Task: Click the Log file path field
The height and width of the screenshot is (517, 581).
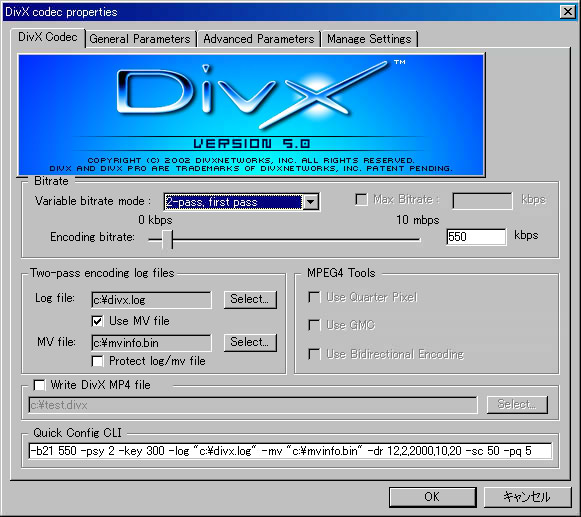Action: pos(151,300)
